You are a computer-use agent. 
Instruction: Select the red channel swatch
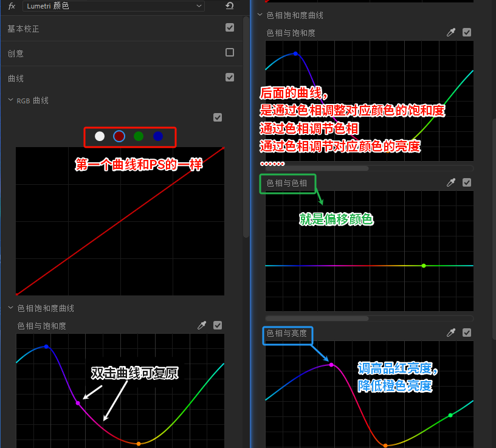point(119,136)
